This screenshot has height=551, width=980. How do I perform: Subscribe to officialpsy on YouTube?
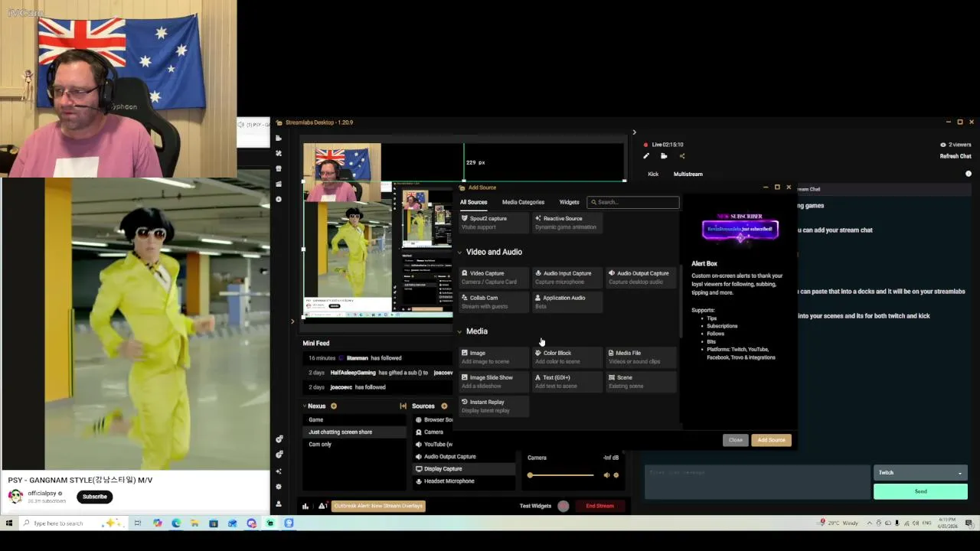tap(95, 497)
